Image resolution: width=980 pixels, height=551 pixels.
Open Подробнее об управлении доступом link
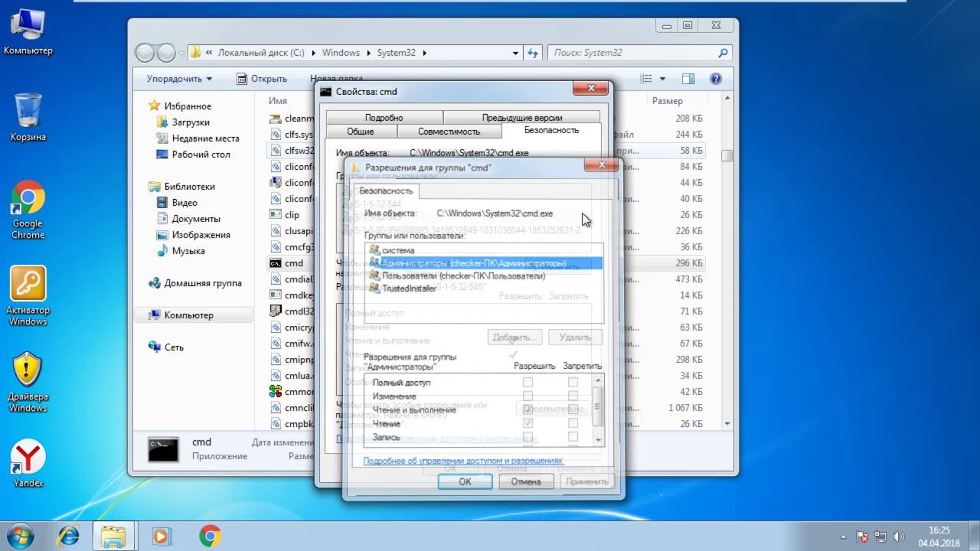pos(462,461)
